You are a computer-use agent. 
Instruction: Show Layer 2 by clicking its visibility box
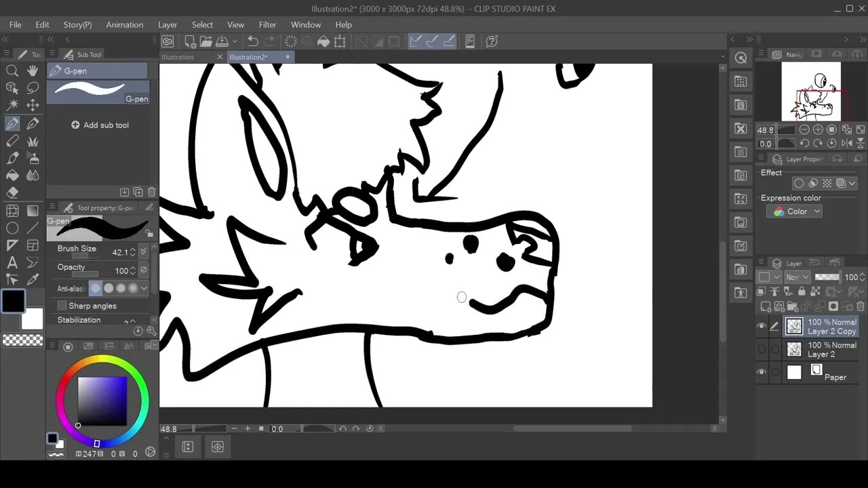pos(762,350)
